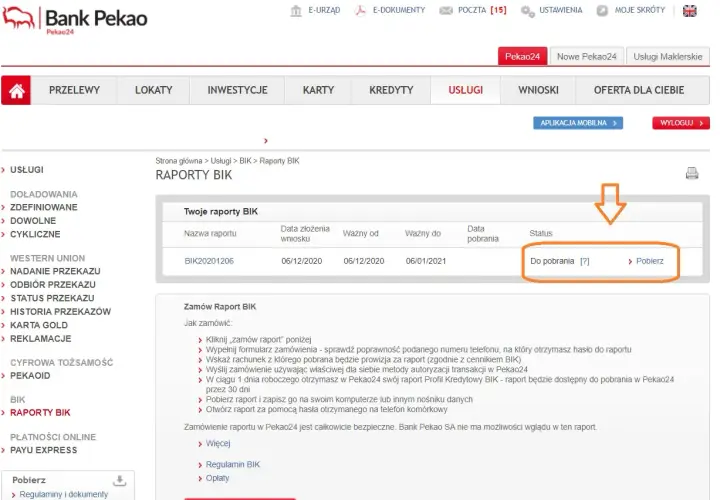
Task: Select Odbiór przekazu in sidebar
Action: point(53,285)
